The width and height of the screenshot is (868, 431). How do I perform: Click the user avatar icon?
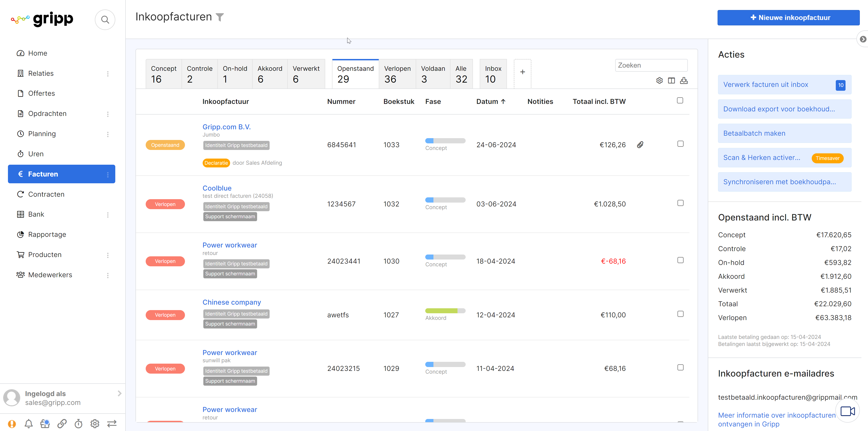tap(12, 398)
